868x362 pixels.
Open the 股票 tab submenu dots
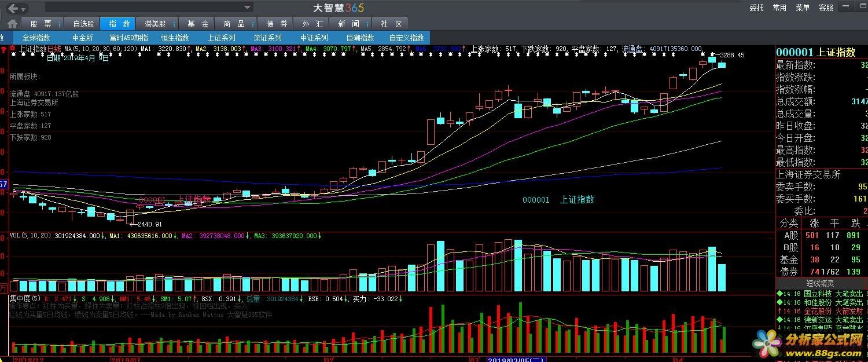click(x=60, y=24)
